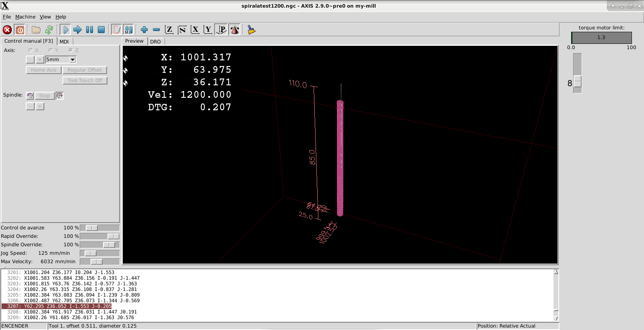This screenshot has width=644, height=330.
Task: Click the Tool 1 offset status text
Action: point(93,326)
